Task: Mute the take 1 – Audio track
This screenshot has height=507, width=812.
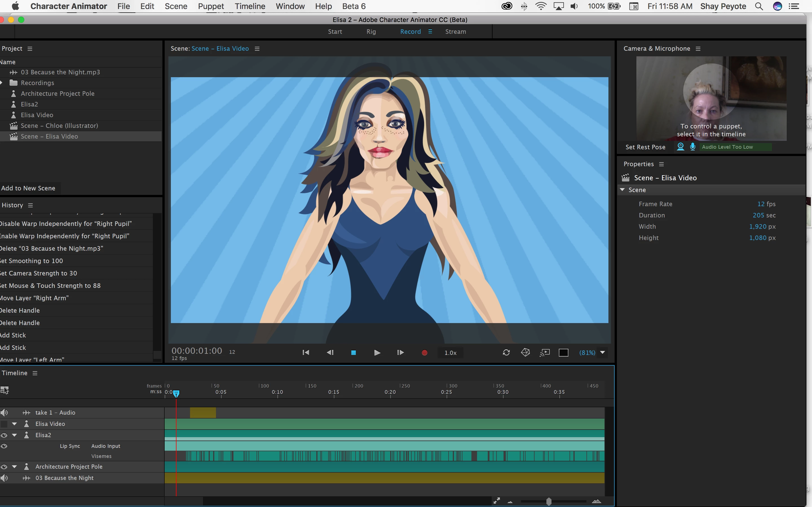Action: point(4,412)
